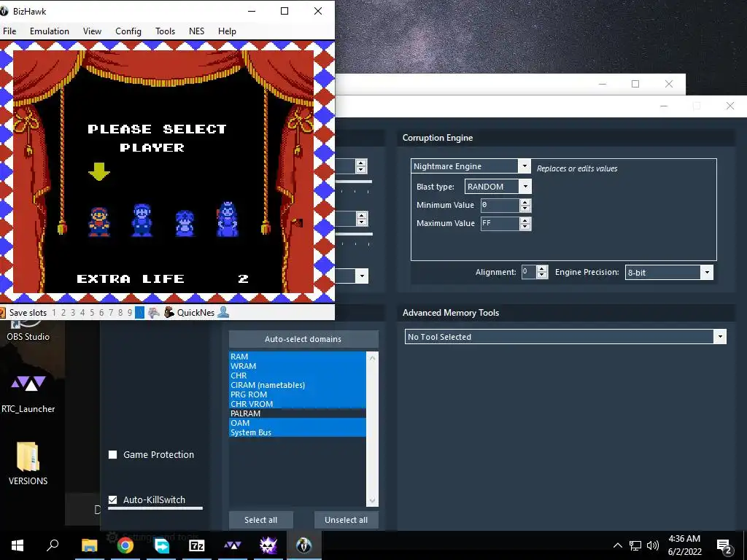Image resolution: width=747 pixels, height=560 pixels.
Task: Increase Minimum Value with up arrow
Action: point(525,202)
